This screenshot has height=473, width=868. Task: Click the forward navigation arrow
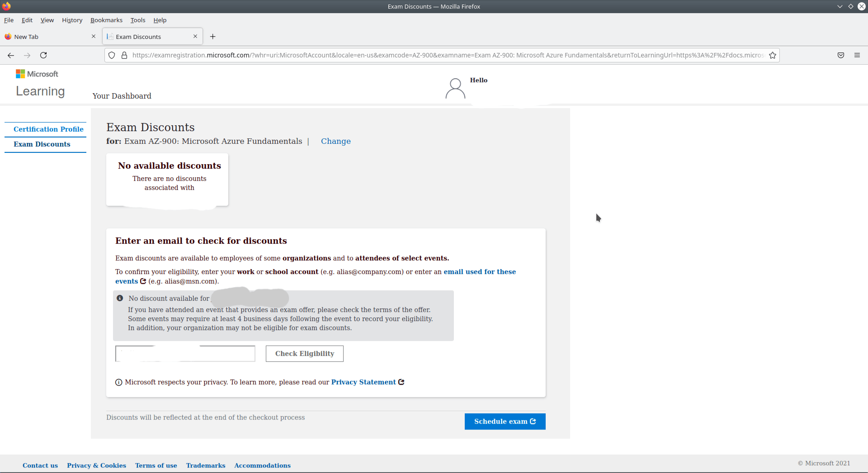[27, 55]
